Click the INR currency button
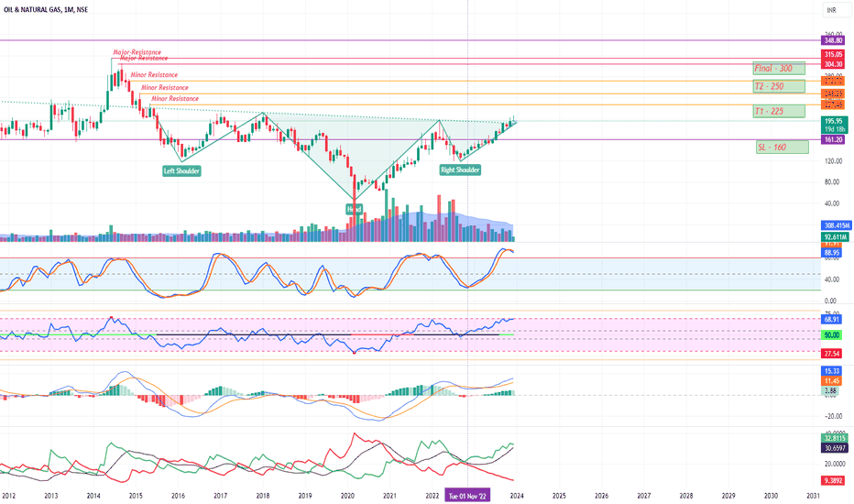 coord(836,10)
